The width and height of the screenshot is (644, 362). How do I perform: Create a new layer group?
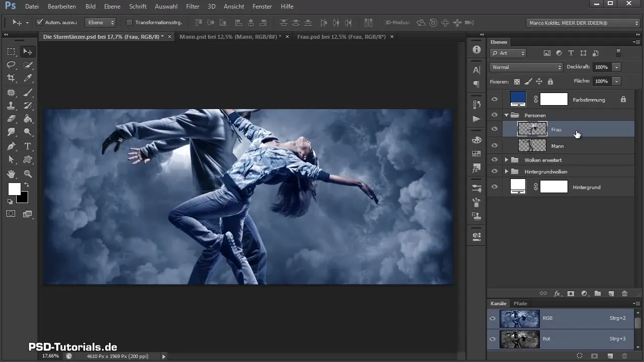pyautogui.click(x=598, y=293)
